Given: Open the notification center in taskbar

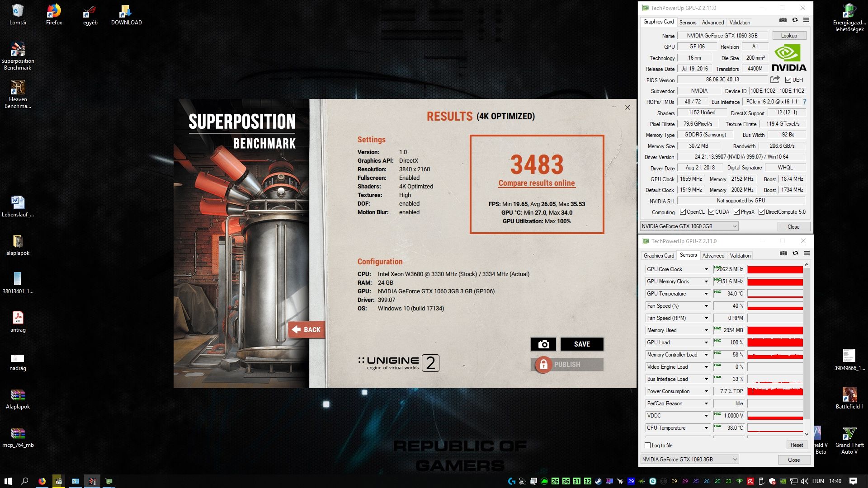Looking at the screenshot, I should [853, 481].
